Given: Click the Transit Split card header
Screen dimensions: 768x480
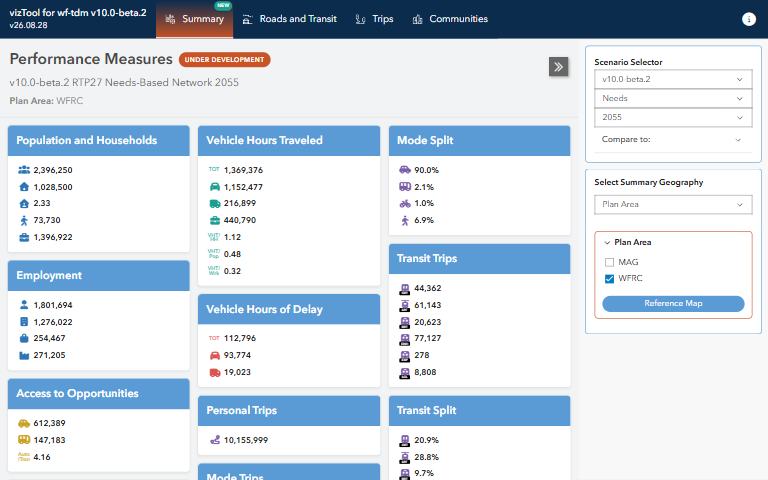Looking at the screenshot, I should click(x=480, y=410).
